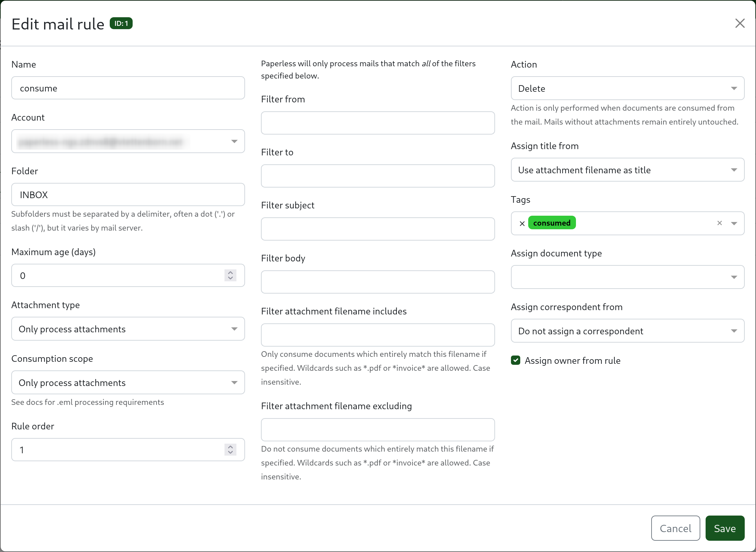Close the Edit mail rule dialog
756x552 pixels.
pos(740,24)
